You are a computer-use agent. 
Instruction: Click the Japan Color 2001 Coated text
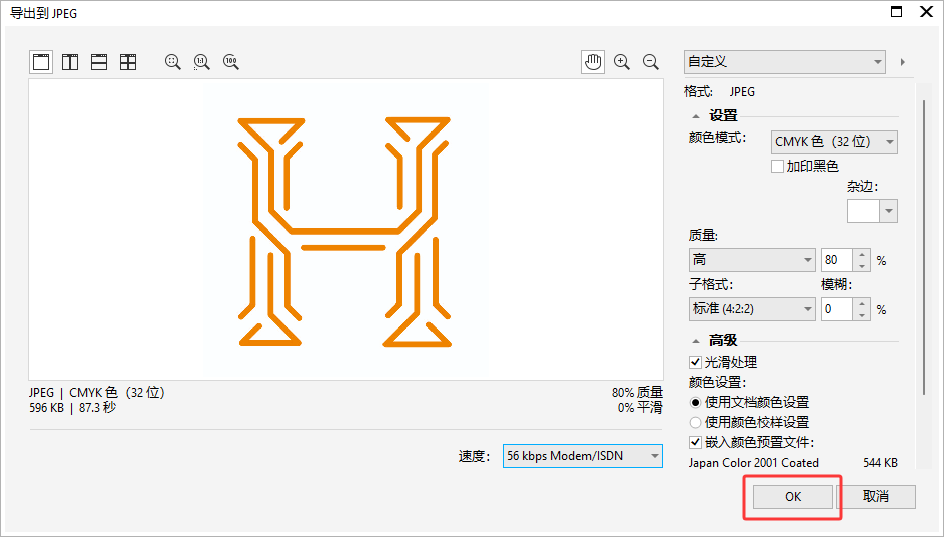pyautogui.click(x=754, y=463)
